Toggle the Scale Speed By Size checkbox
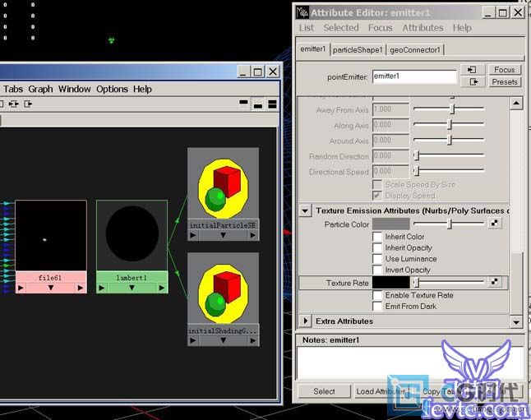 (x=377, y=185)
